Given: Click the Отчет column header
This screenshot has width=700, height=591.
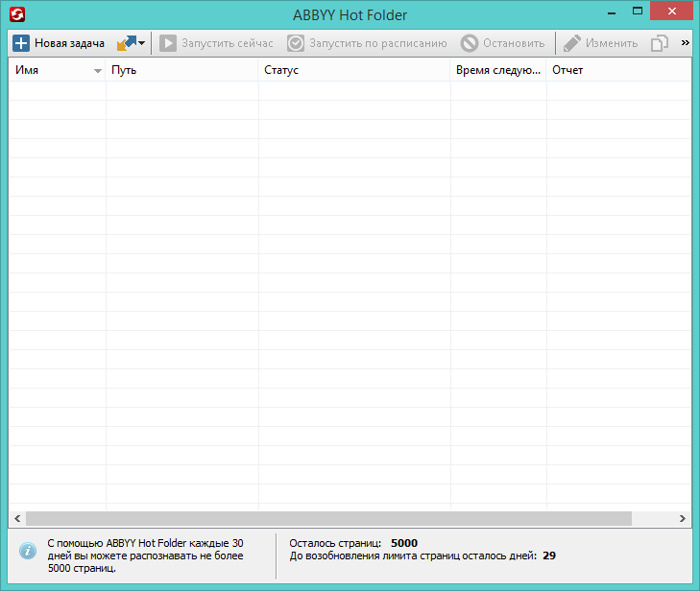Looking at the screenshot, I should [618, 70].
